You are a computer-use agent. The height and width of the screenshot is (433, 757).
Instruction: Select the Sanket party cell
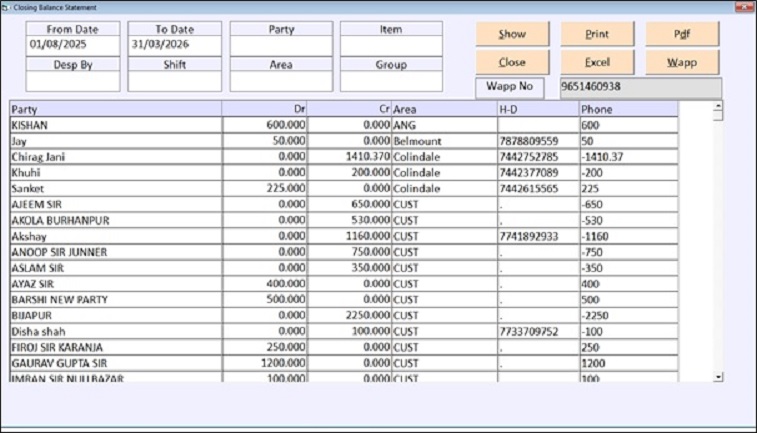click(x=116, y=189)
